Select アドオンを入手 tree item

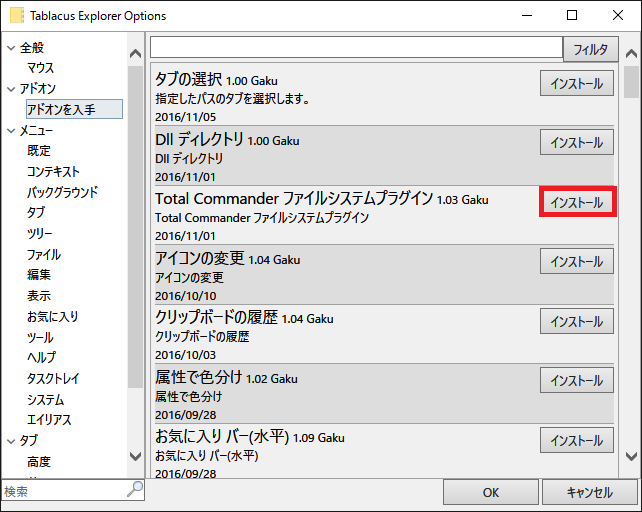74,109
